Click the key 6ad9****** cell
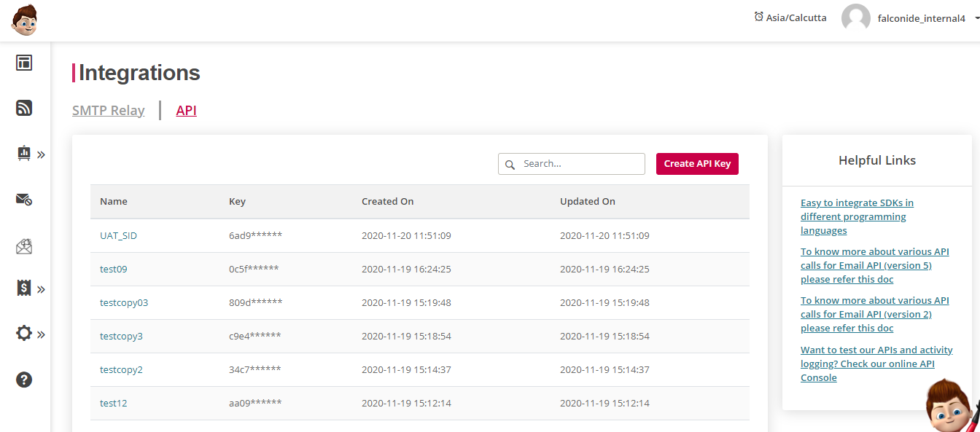The width and height of the screenshot is (980, 432). point(255,235)
